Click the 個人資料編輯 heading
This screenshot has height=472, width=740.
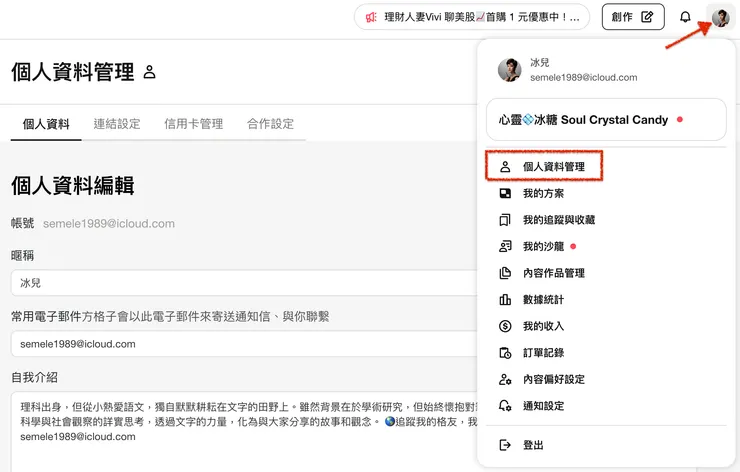(73, 185)
